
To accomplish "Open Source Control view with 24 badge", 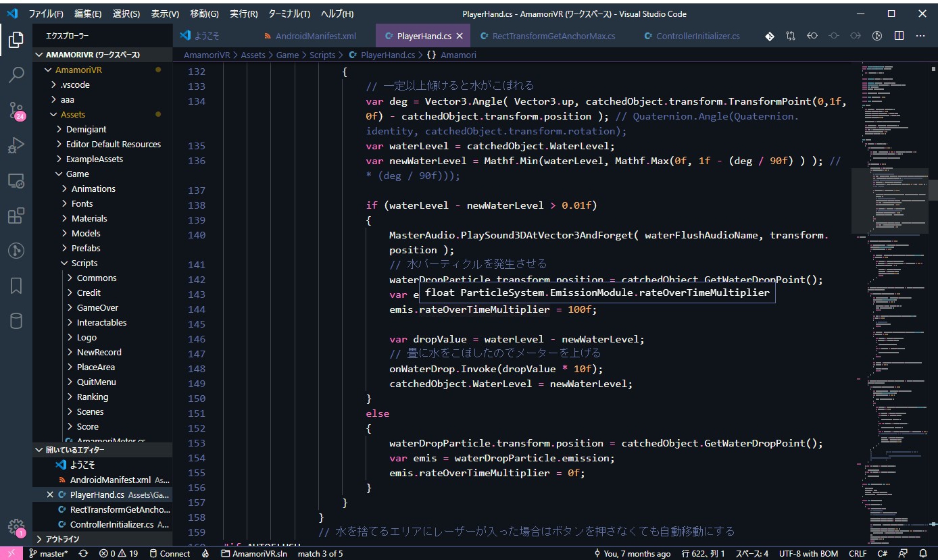I will 16,110.
